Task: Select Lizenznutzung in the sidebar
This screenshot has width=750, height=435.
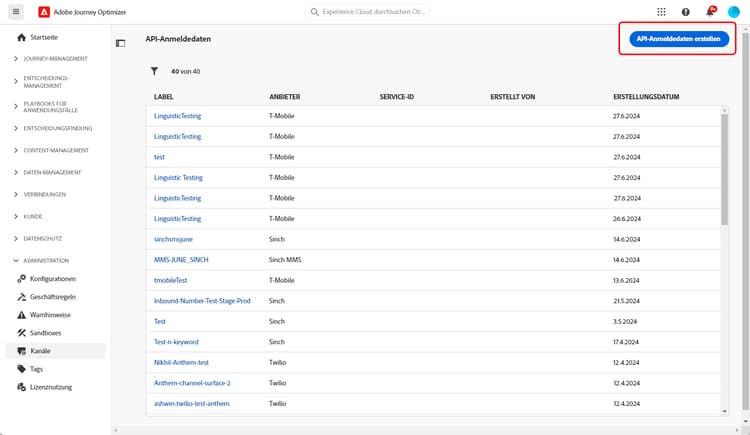Action: pyautogui.click(x=51, y=387)
